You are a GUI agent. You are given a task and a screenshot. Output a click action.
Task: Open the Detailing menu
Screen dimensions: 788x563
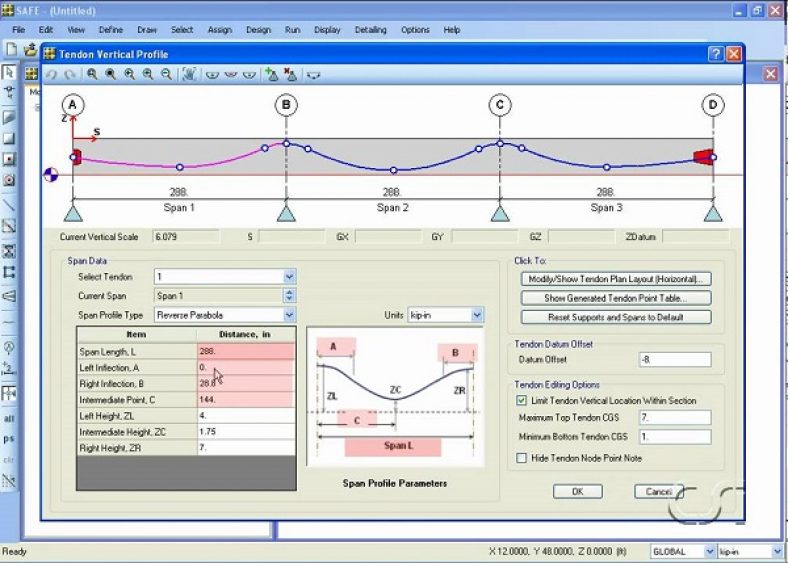coord(370,30)
